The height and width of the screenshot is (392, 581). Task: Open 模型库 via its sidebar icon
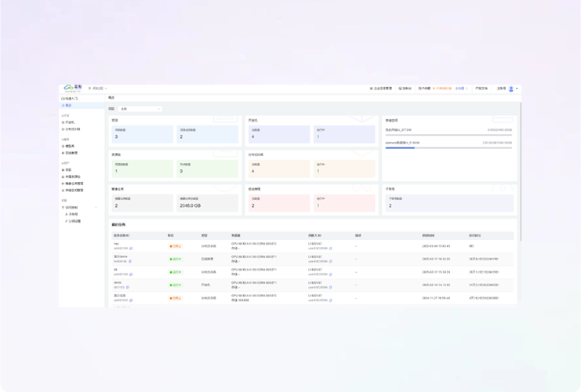click(x=63, y=146)
